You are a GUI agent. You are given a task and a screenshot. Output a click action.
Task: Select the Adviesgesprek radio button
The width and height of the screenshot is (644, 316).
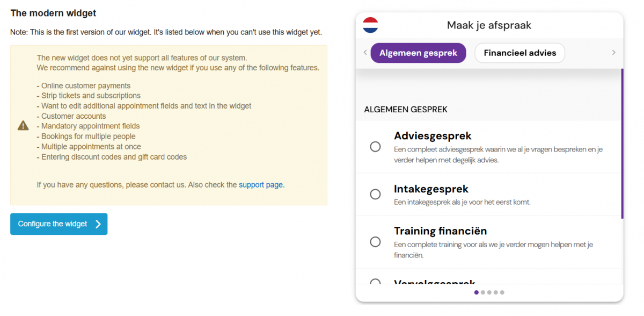click(x=375, y=146)
